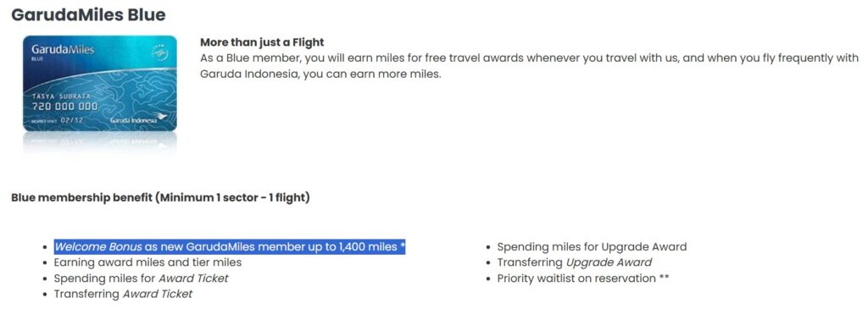Click Spending miles for Upgrade Award item
Viewport: 868px width, 309px height.
coord(592,247)
